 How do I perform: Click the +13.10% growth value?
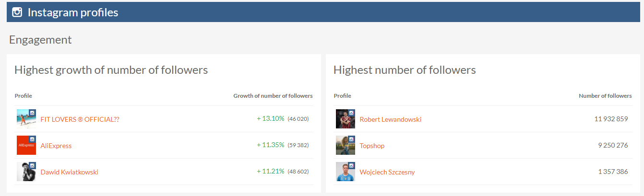point(271,119)
